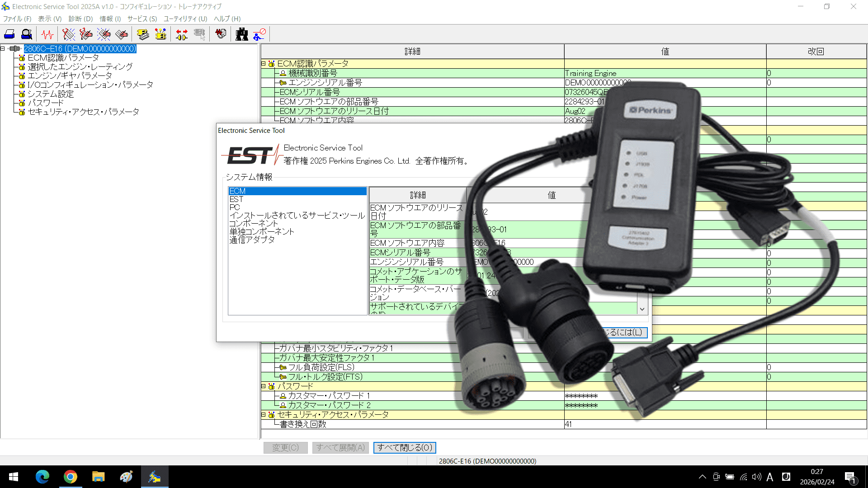Click the すべて閉じる(O) button
The height and width of the screenshot is (488, 868).
click(405, 447)
